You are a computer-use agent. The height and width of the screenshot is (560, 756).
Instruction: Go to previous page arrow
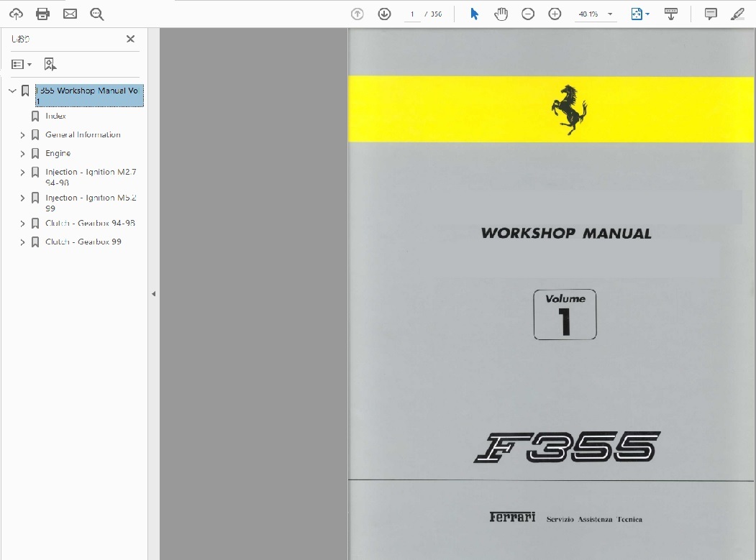[x=357, y=14]
